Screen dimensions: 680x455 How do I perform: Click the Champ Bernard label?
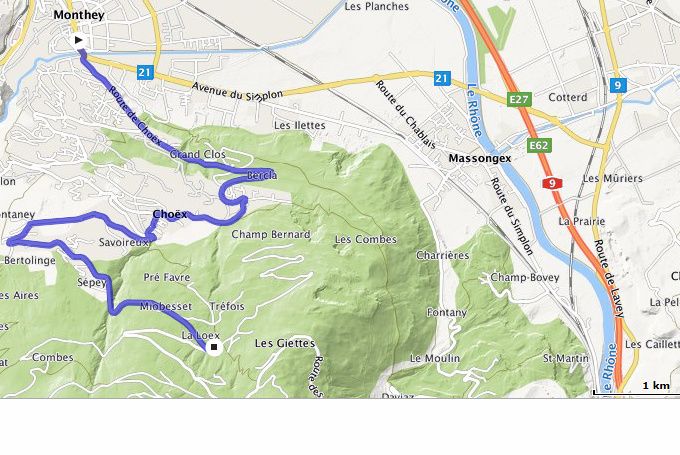click(271, 234)
